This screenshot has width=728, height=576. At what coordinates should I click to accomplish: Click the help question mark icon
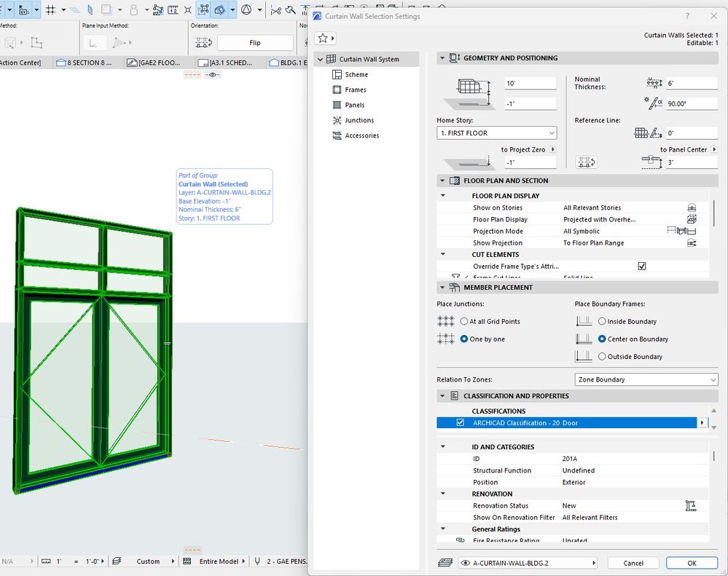[x=687, y=16]
